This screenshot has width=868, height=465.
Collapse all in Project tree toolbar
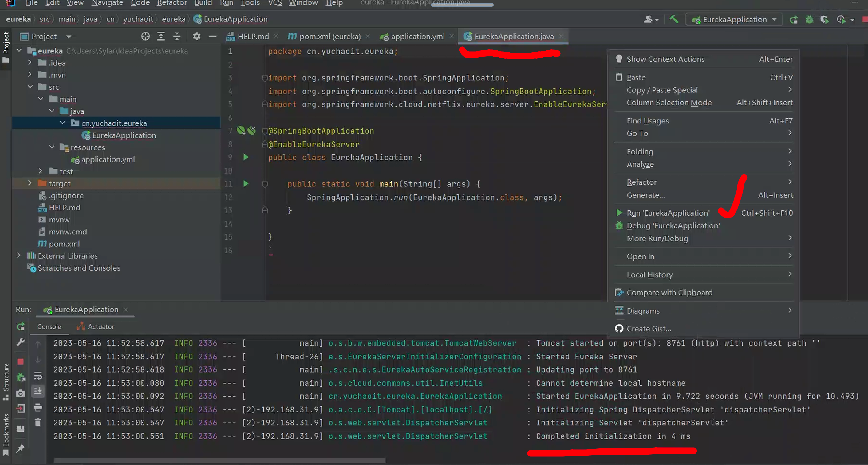coord(177,36)
